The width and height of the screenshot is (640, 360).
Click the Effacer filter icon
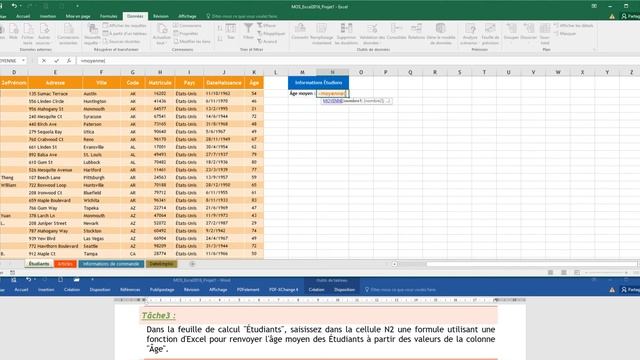(x=260, y=26)
